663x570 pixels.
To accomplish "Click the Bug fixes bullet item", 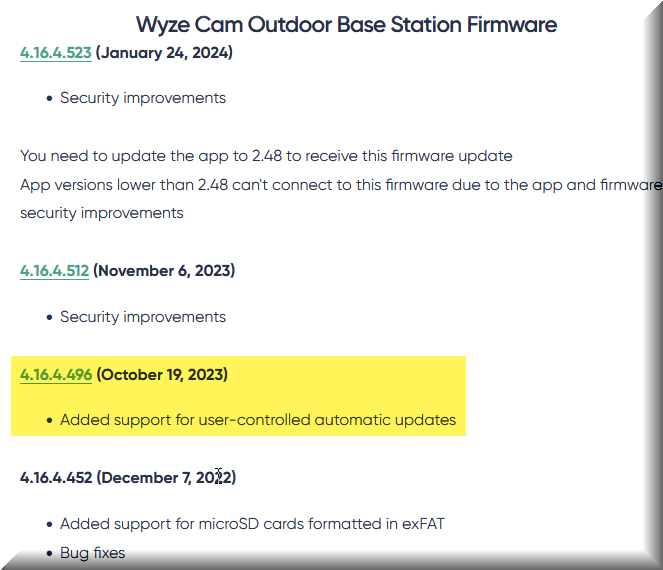I will [93, 553].
